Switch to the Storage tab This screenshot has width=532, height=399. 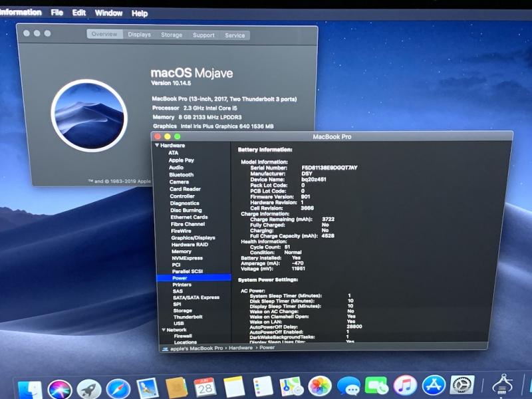pyautogui.click(x=172, y=35)
